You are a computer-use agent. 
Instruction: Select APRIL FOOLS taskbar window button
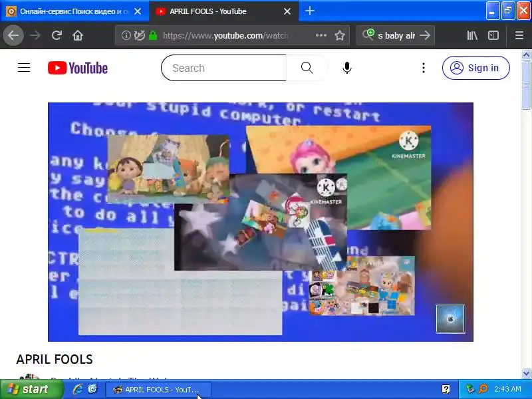click(x=158, y=390)
